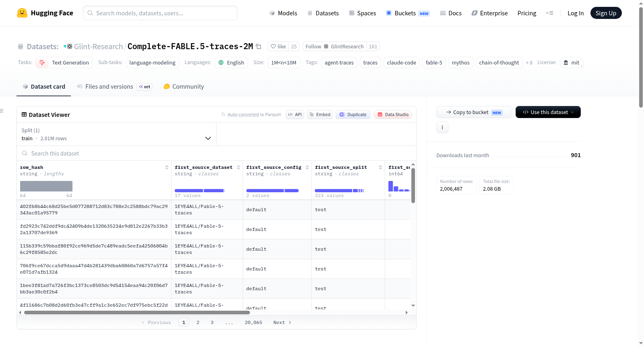Select the language-modeling sub-task tag
The image size is (644, 347).
tap(152, 62)
